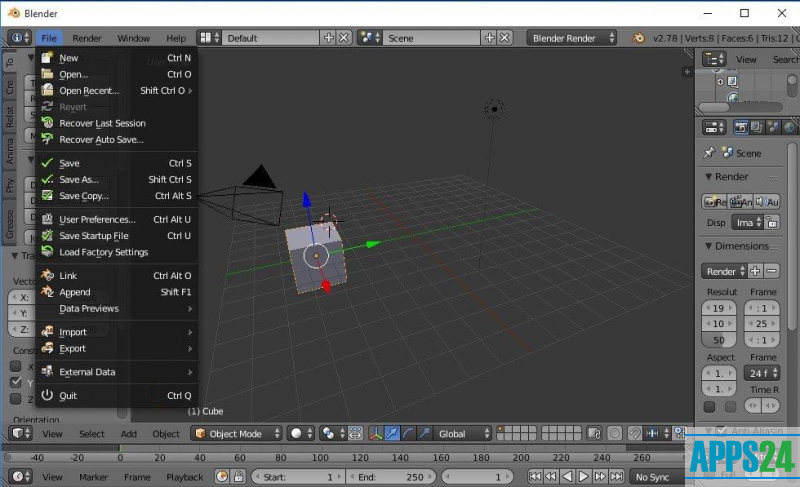
Task: Expand the Open Recent submenu
Action: [x=116, y=91]
